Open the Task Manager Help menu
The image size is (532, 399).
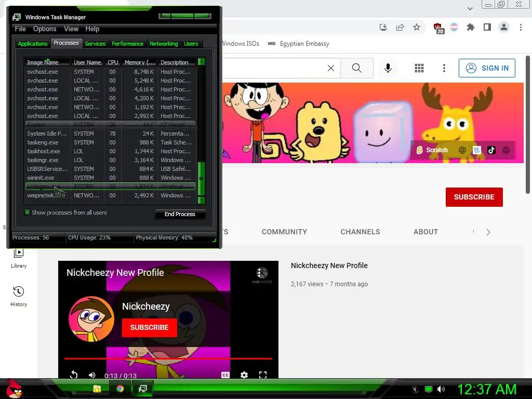92,29
